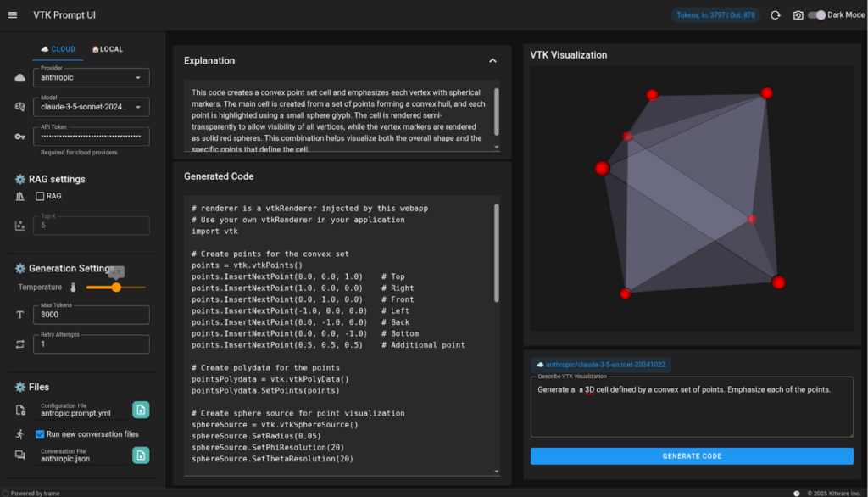Click into the Max Tokens field
The height and width of the screenshot is (497, 868).
(92, 316)
